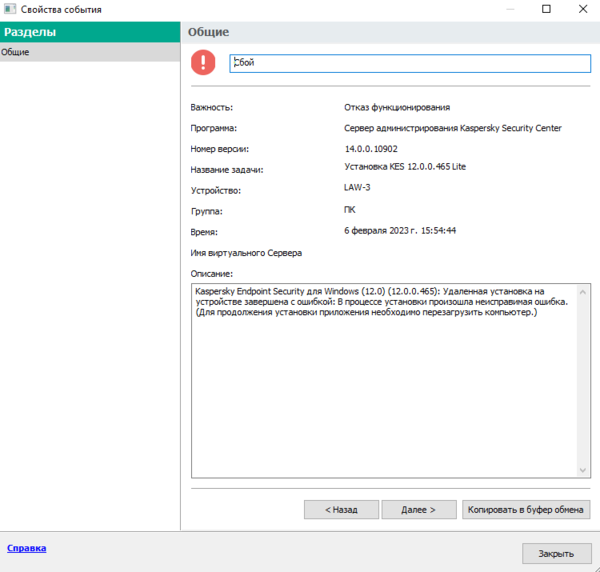This screenshot has height=572, width=600.
Task: Select the Общие section in the sidebar
Action: pos(90,51)
